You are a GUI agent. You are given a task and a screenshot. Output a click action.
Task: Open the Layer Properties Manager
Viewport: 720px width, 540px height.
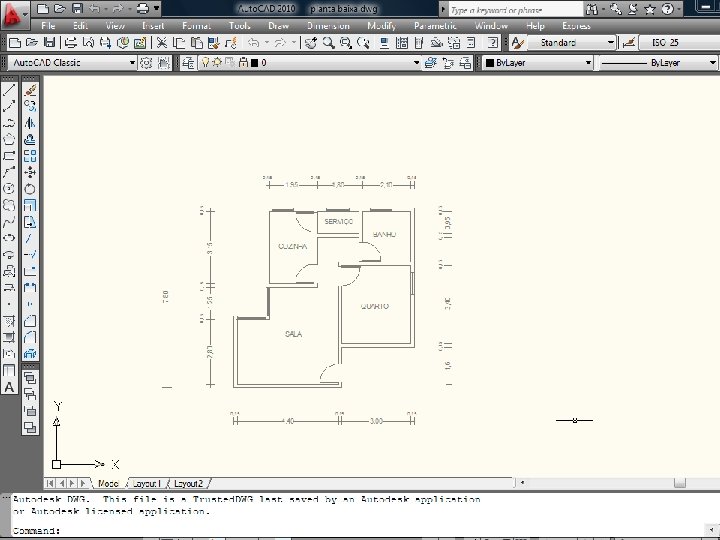pyautogui.click(x=188, y=63)
